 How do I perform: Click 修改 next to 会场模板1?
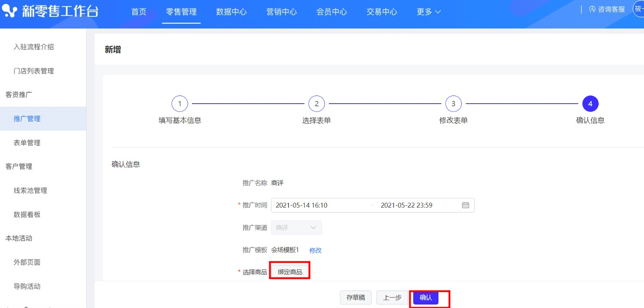point(315,250)
